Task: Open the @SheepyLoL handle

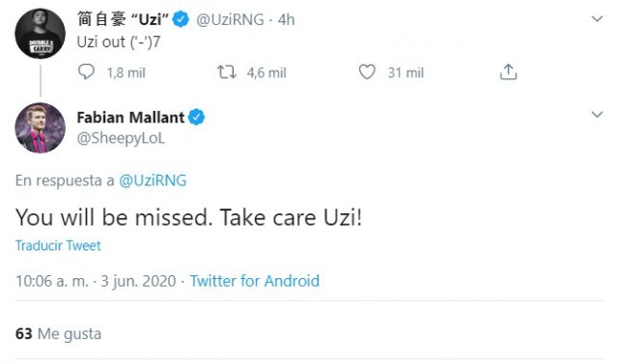Action: click(121, 138)
